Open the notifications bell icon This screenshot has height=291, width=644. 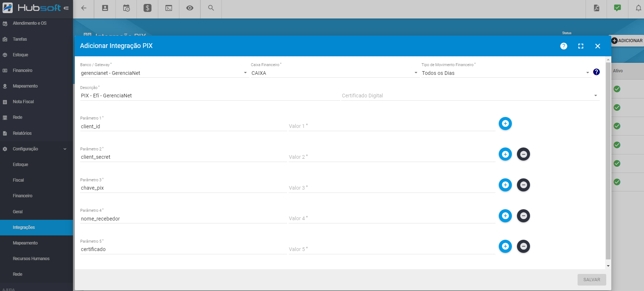pos(638,8)
